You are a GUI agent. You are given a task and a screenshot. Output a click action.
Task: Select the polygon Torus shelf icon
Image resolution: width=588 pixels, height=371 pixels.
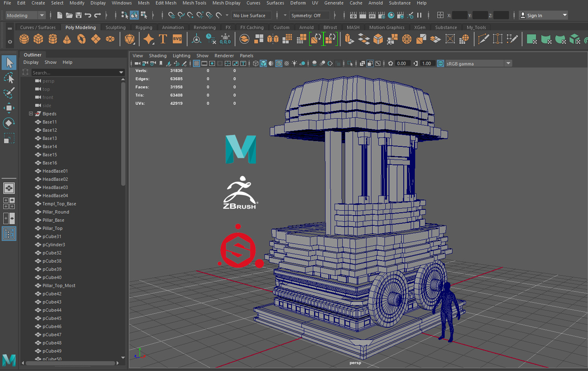(x=81, y=39)
